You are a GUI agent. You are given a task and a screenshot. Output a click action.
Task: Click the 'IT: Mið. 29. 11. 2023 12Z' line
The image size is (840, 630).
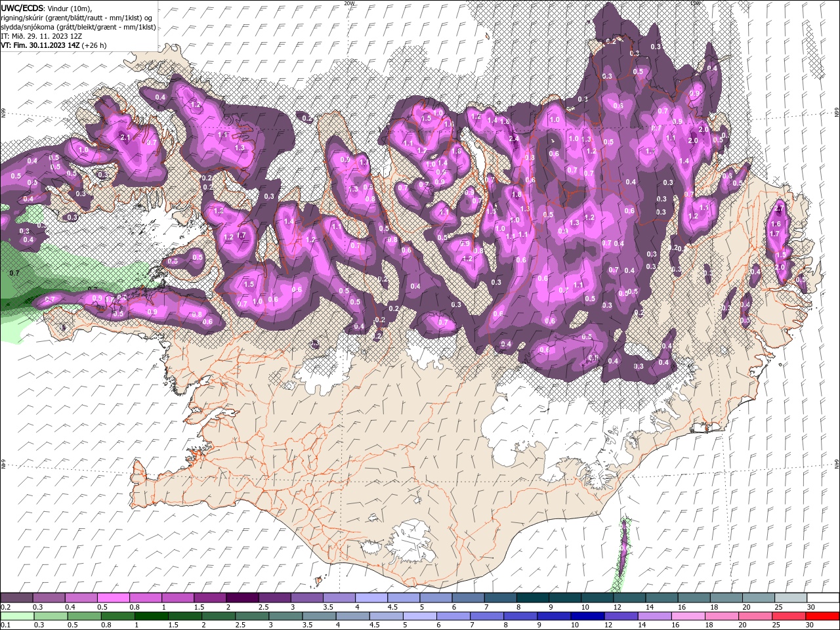pos(41,36)
